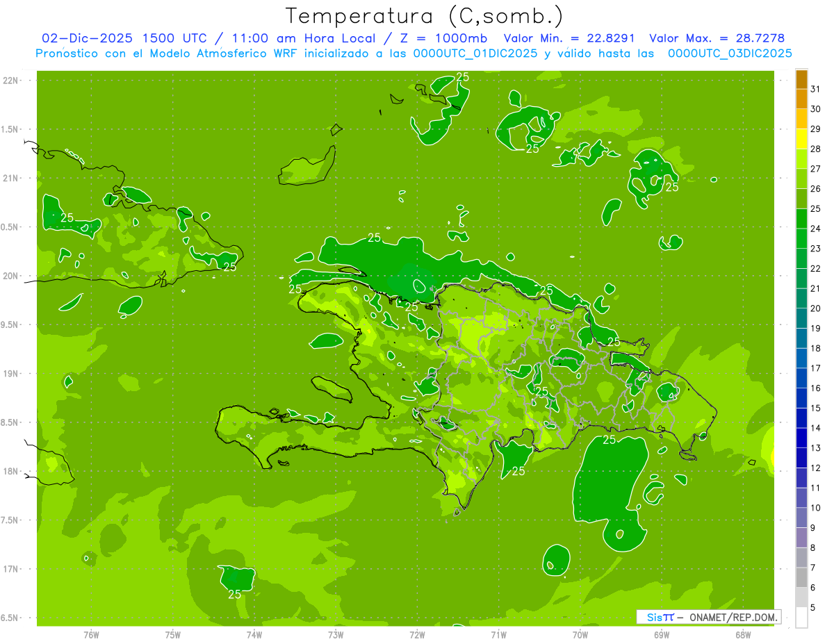This screenshot has width=834, height=644.
Task: Click the '0.5N' latitude axis label
Action: tap(9, 227)
